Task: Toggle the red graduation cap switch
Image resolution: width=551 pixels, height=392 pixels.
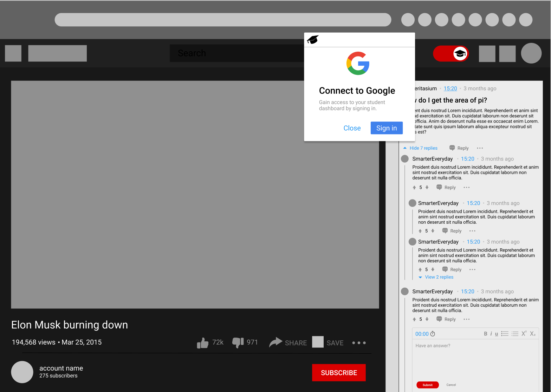Action: [451, 54]
